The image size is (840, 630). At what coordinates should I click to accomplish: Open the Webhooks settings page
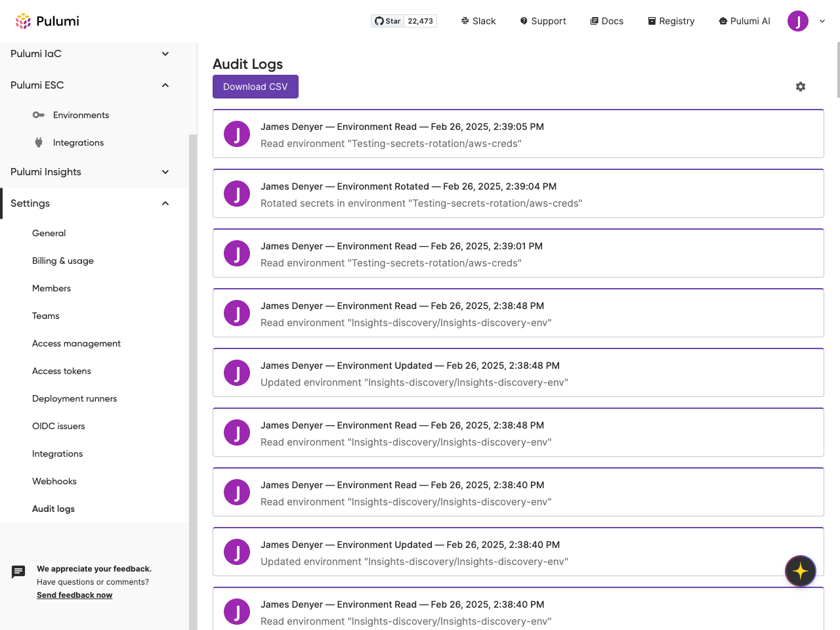point(54,481)
